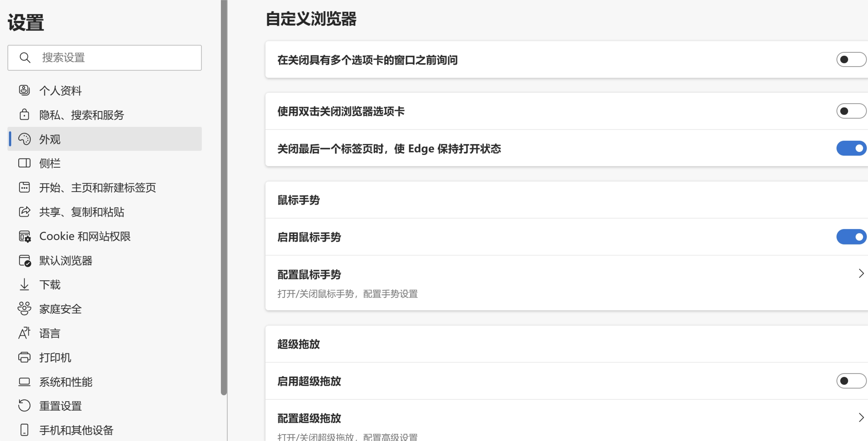Open 重置设置 in sidebar
This screenshot has height=441, width=868.
pyautogui.click(x=61, y=406)
